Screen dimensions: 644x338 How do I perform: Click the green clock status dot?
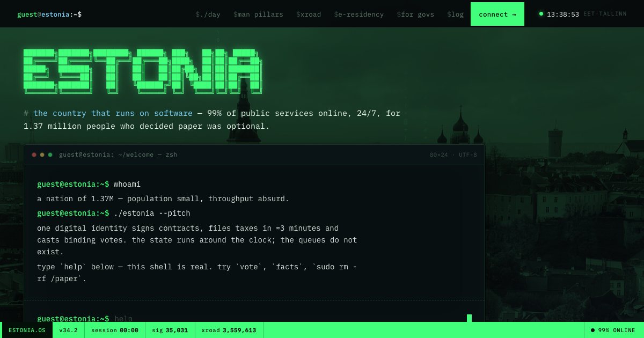tap(541, 14)
